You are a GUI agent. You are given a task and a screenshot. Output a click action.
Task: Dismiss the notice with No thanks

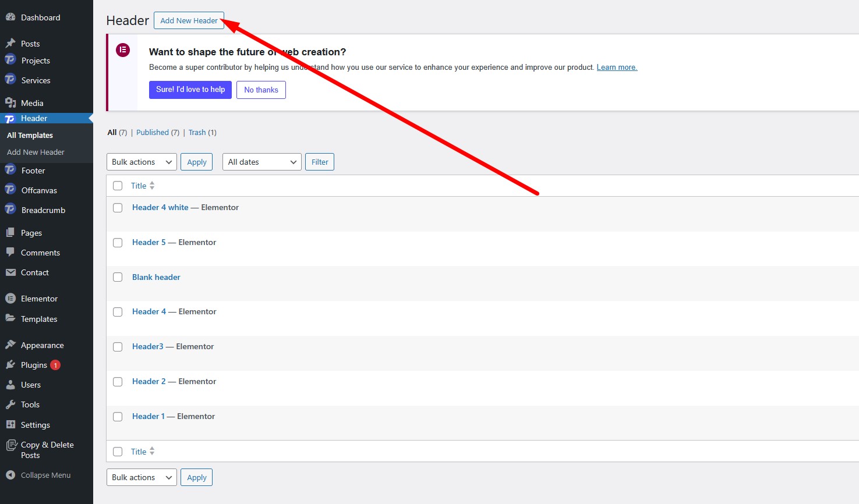[x=261, y=90]
